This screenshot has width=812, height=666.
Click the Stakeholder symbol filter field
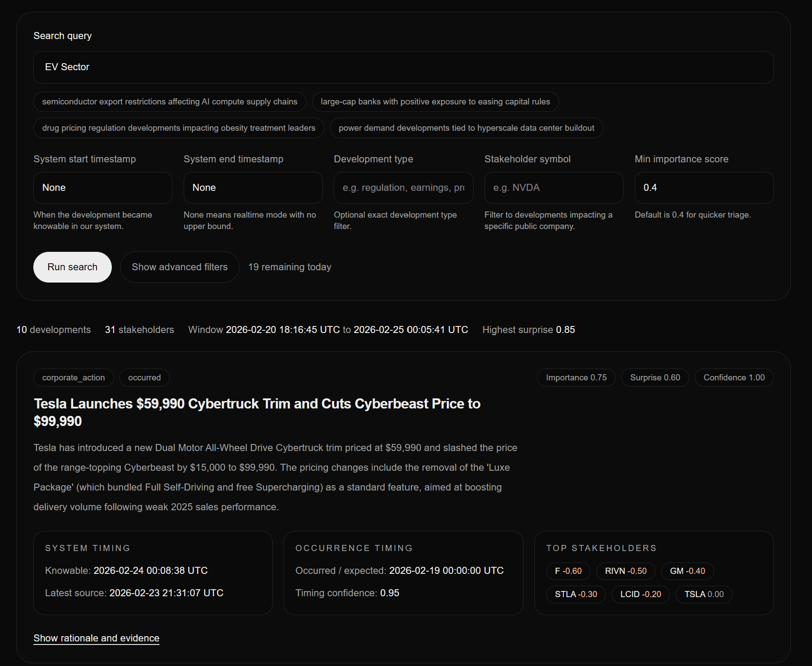(553, 187)
